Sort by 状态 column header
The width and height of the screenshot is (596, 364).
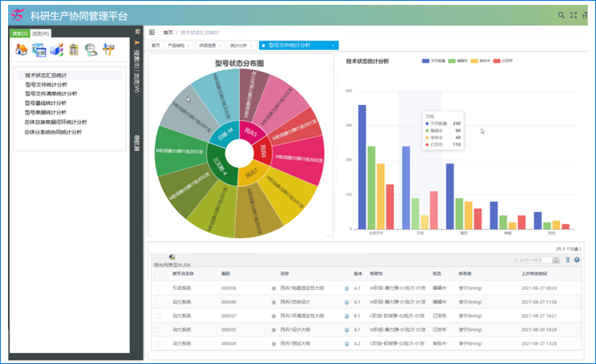click(437, 273)
